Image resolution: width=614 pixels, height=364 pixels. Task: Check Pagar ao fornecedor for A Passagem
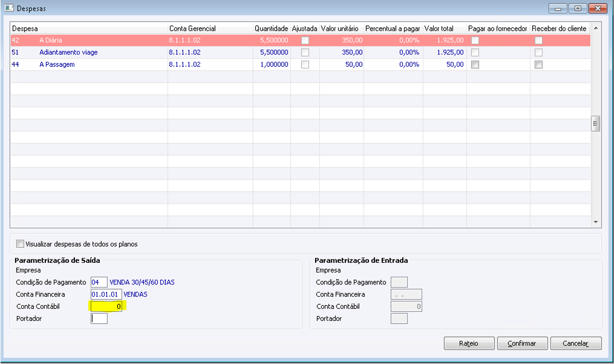pos(475,65)
